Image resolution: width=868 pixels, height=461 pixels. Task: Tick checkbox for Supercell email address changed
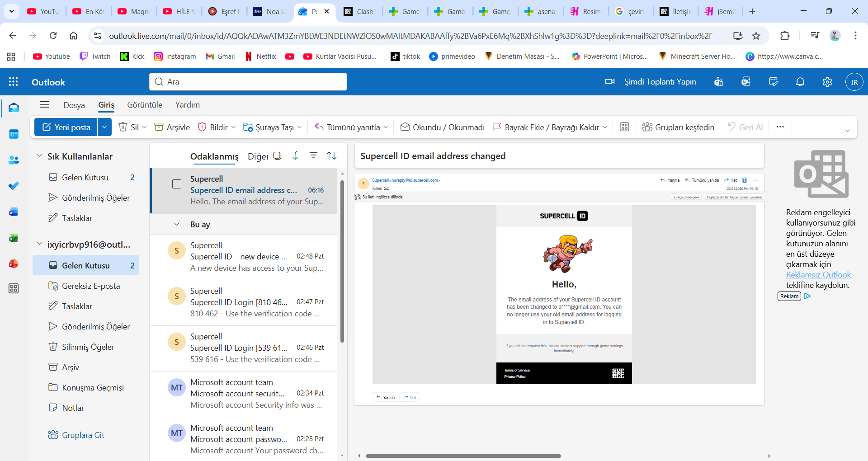pos(177,184)
